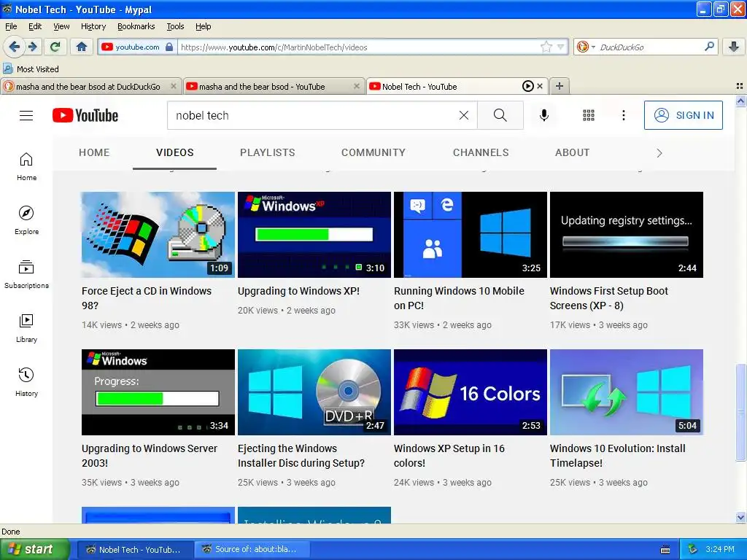The height and width of the screenshot is (560, 747).
Task: Open the File menu
Action: pyautogui.click(x=11, y=26)
